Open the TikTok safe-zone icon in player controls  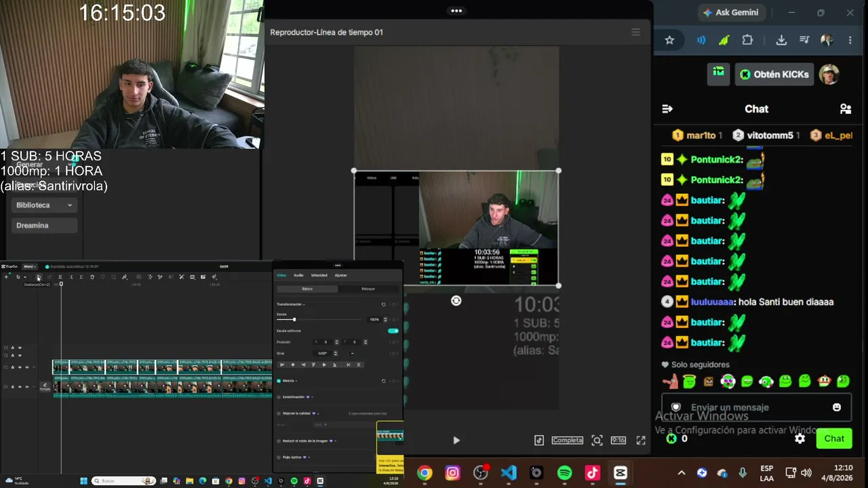click(539, 440)
